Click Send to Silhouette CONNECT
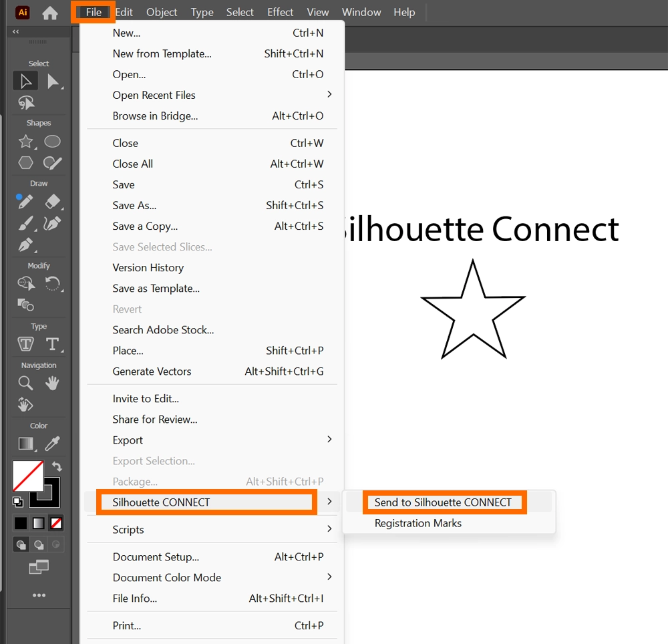 (x=443, y=502)
